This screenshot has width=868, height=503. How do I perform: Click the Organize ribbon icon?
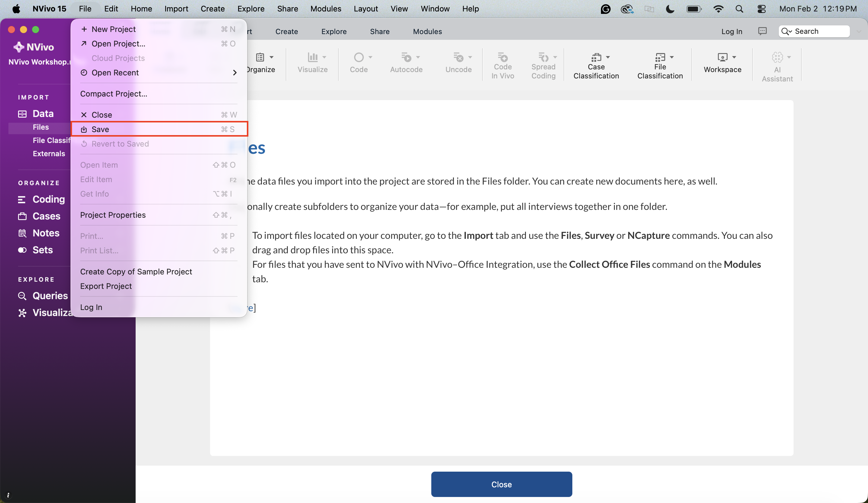(x=260, y=57)
